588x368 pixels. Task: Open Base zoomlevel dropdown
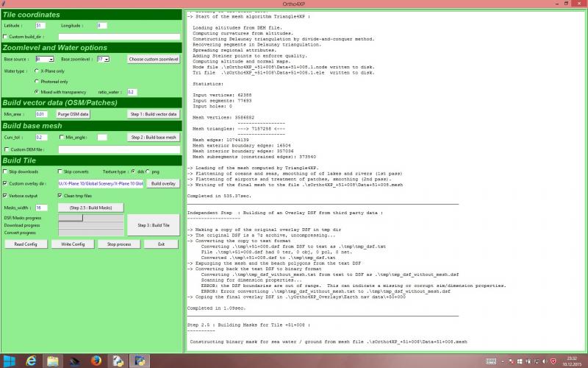107,60
